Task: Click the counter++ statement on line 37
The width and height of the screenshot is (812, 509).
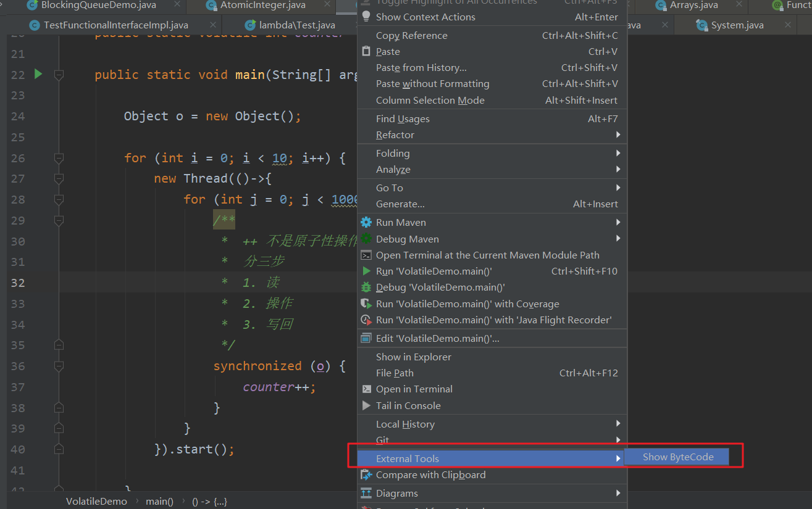Action: pos(279,387)
